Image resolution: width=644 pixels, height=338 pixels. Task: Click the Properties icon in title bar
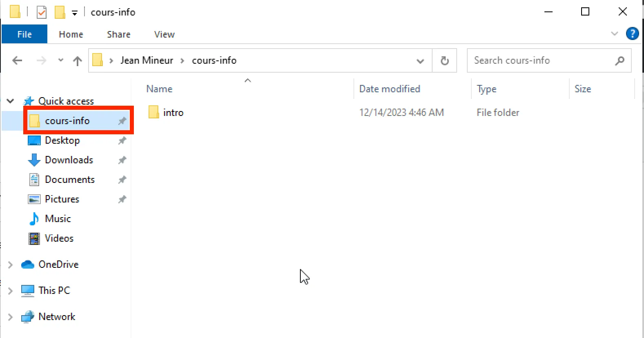42,12
